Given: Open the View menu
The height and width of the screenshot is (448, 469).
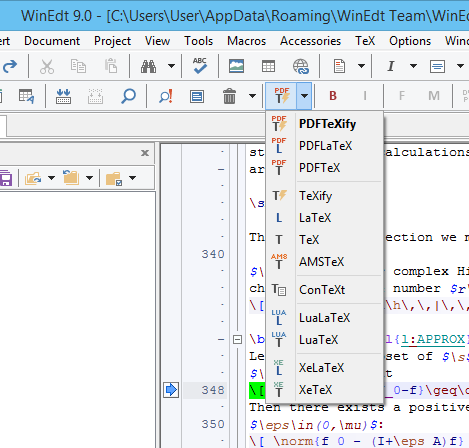Looking at the screenshot, I should [x=157, y=41].
